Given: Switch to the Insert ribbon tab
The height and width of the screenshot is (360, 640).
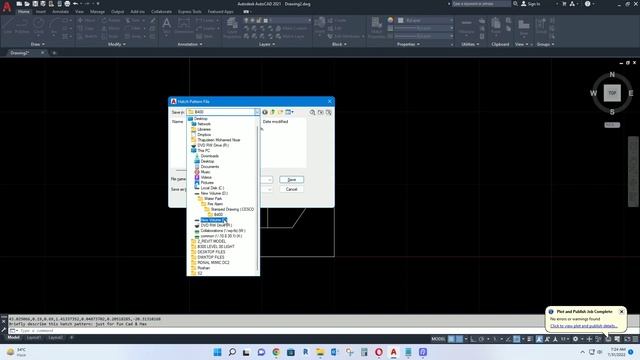Looking at the screenshot, I should point(41,11).
